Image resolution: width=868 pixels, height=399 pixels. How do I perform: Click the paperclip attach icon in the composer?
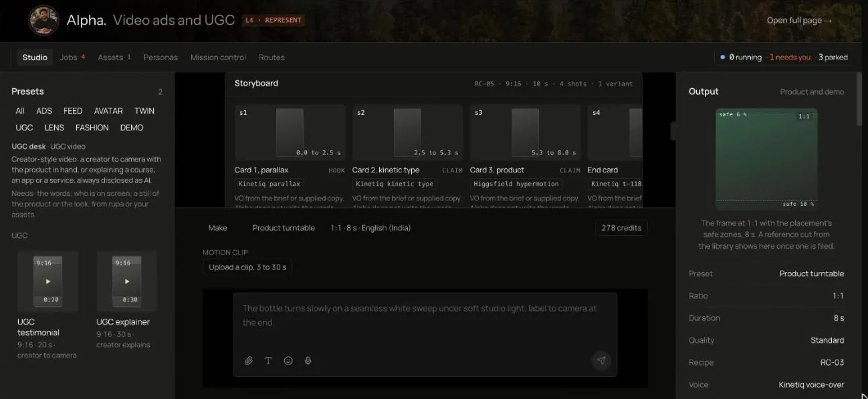click(249, 361)
